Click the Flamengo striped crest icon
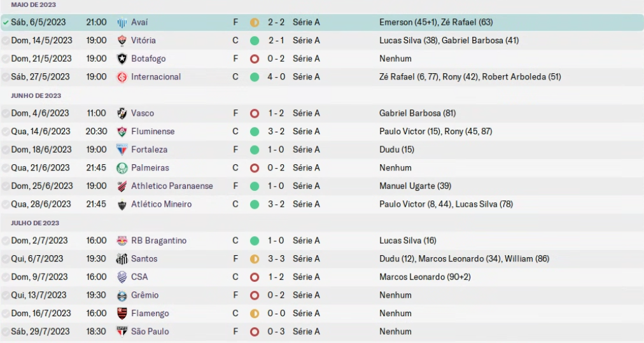 point(122,314)
